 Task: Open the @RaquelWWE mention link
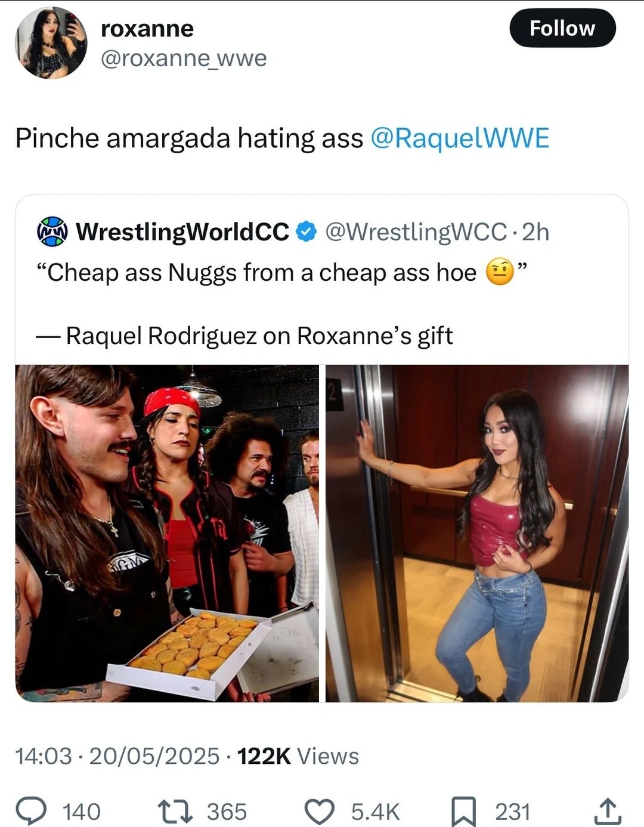[460, 138]
